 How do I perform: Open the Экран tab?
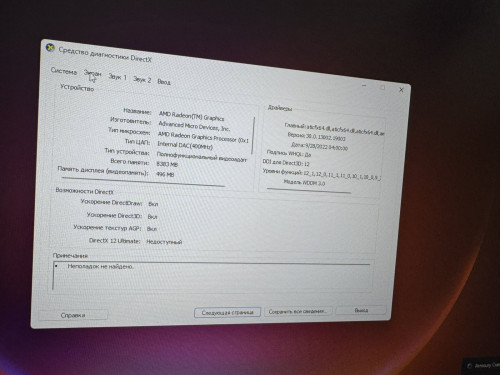click(92, 73)
